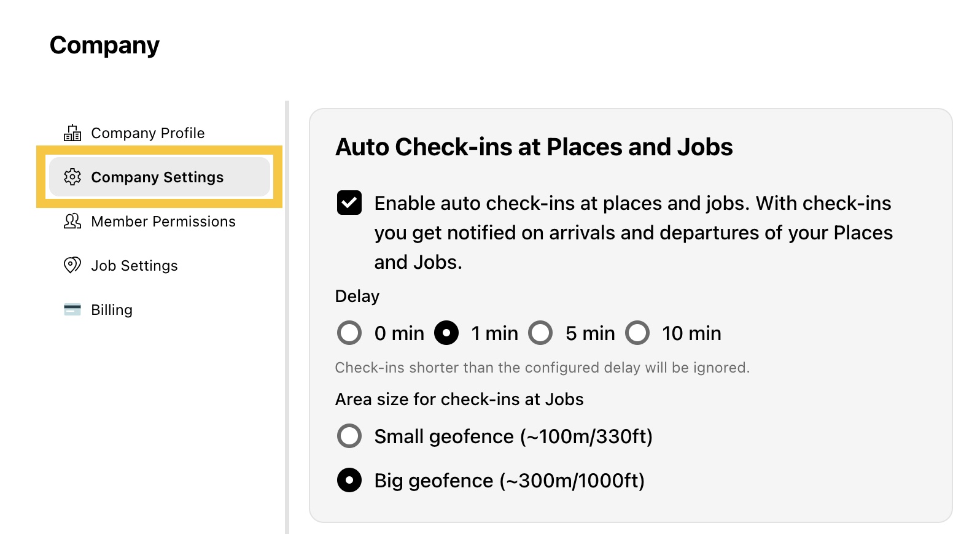Viewport: 980px width, 534px height.
Task: Click the building icon beside Company Profile
Action: pos(72,133)
